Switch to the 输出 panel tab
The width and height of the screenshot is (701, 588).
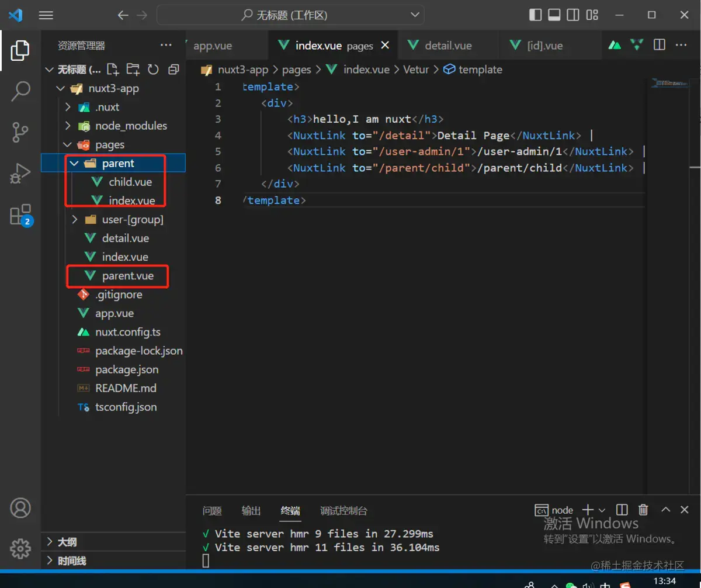[251, 511]
